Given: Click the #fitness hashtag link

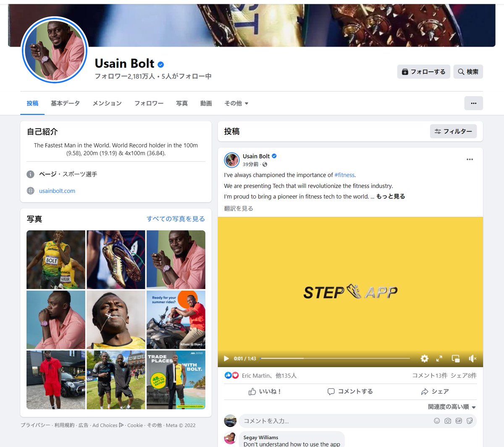Looking at the screenshot, I should pos(344,175).
